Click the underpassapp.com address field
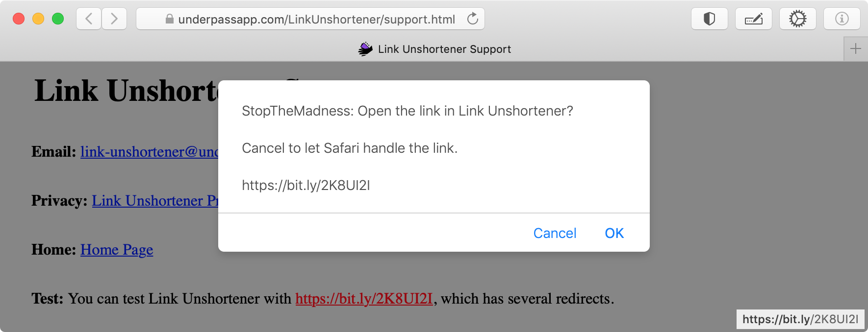The height and width of the screenshot is (332, 868). pos(316,19)
